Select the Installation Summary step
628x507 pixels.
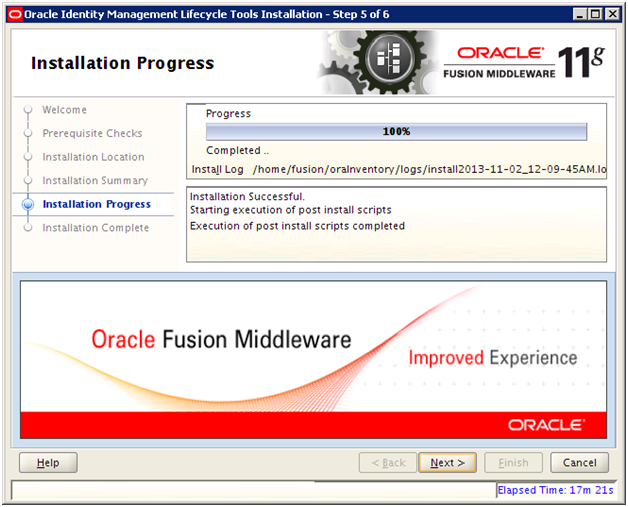click(x=95, y=181)
